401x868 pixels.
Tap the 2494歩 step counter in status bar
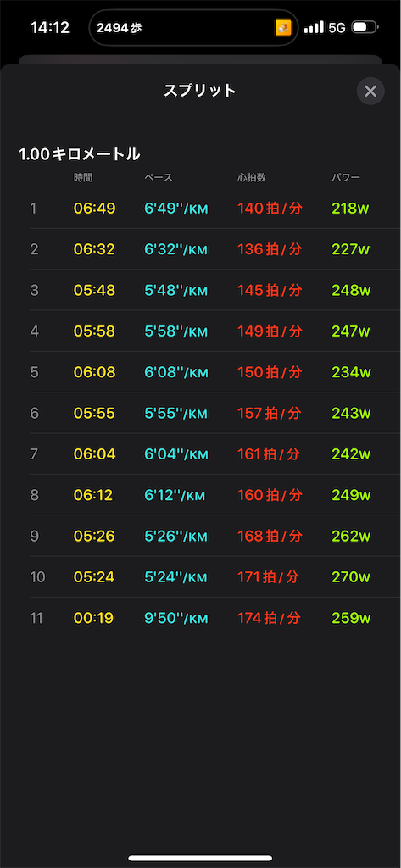point(119,28)
